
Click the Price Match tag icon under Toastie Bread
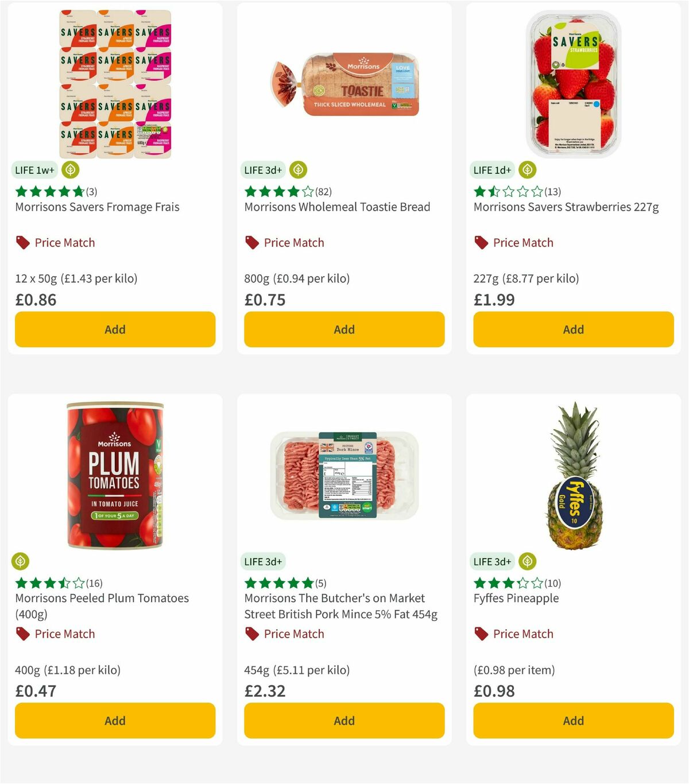tap(251, 242)
